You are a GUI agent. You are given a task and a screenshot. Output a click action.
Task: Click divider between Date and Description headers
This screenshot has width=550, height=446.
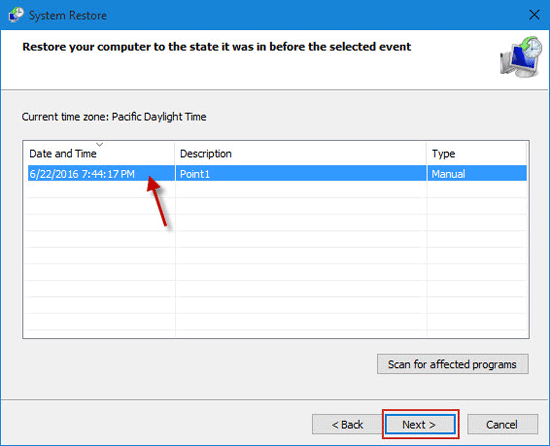click(174, 154)
